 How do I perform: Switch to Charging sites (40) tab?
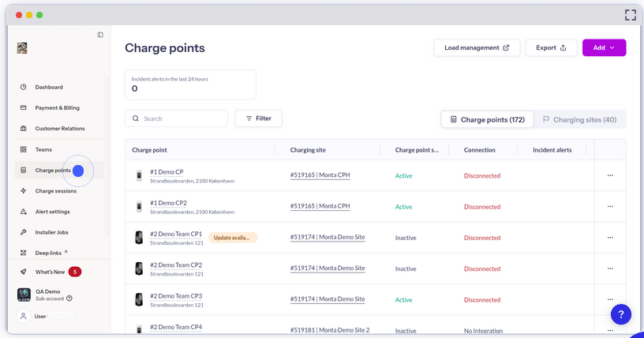click(578, 119)
